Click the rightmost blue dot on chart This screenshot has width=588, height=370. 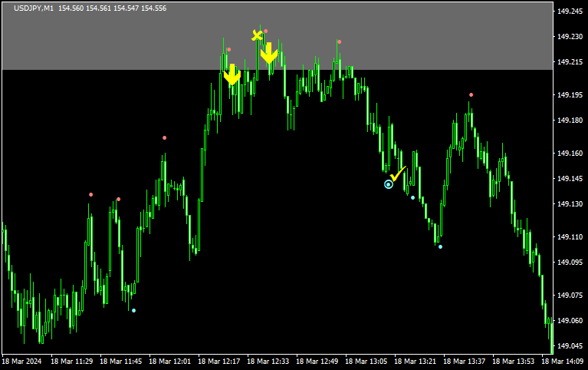click(x=440, y=247)
